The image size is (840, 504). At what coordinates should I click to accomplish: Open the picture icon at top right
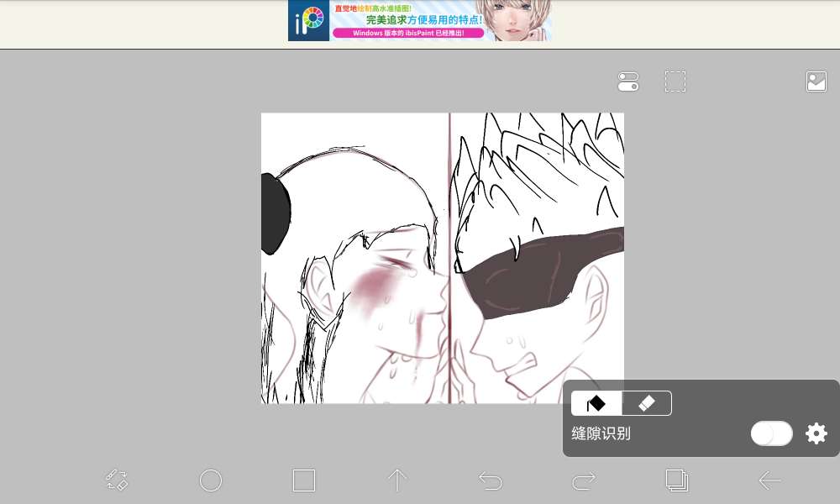point(816,81)
